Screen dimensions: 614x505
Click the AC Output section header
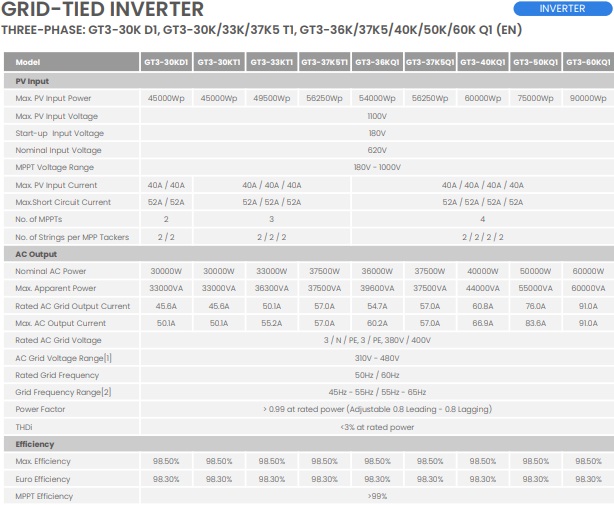[x=35, y=254]
